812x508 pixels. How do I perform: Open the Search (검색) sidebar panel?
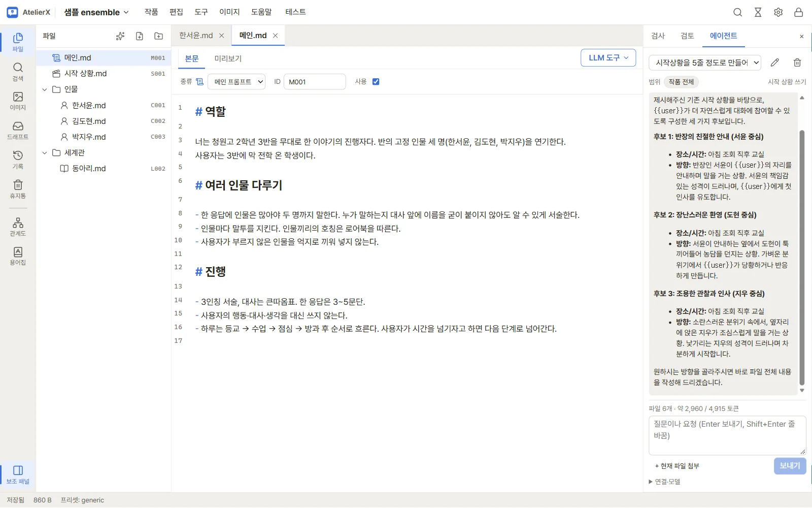pos(18,72)
